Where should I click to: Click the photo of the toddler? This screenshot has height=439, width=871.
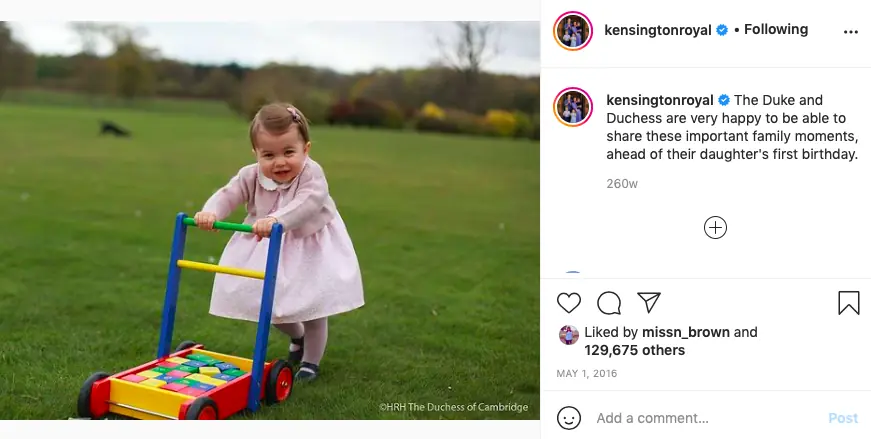[x=270, y=220]
